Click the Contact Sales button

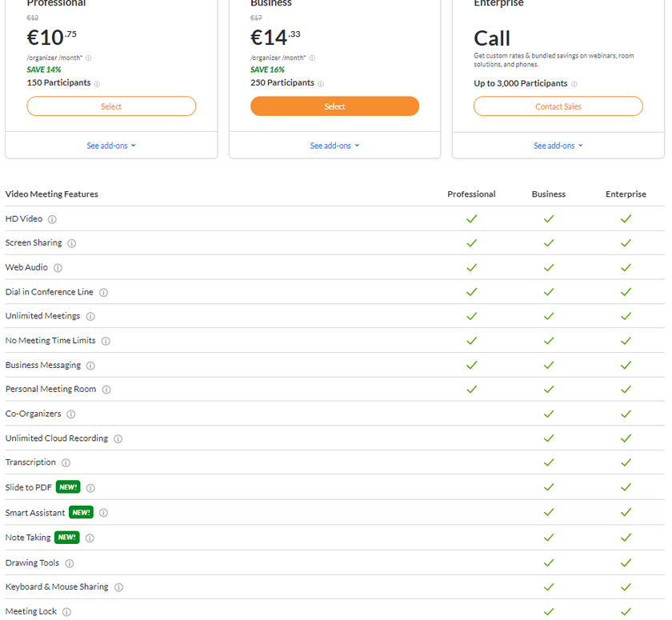[x=558, y=106]
